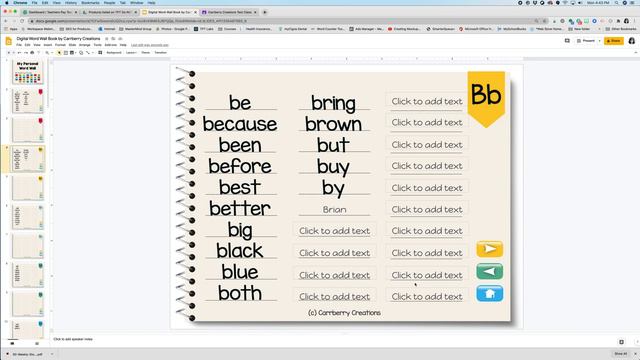
Task: Expand the zoom level dropdown arrow
Action: [52, 53]
